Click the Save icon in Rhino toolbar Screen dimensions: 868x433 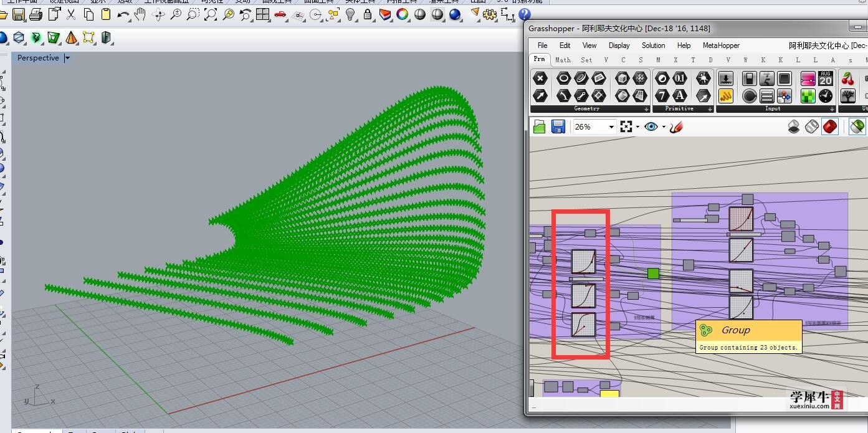click(19, 14)
